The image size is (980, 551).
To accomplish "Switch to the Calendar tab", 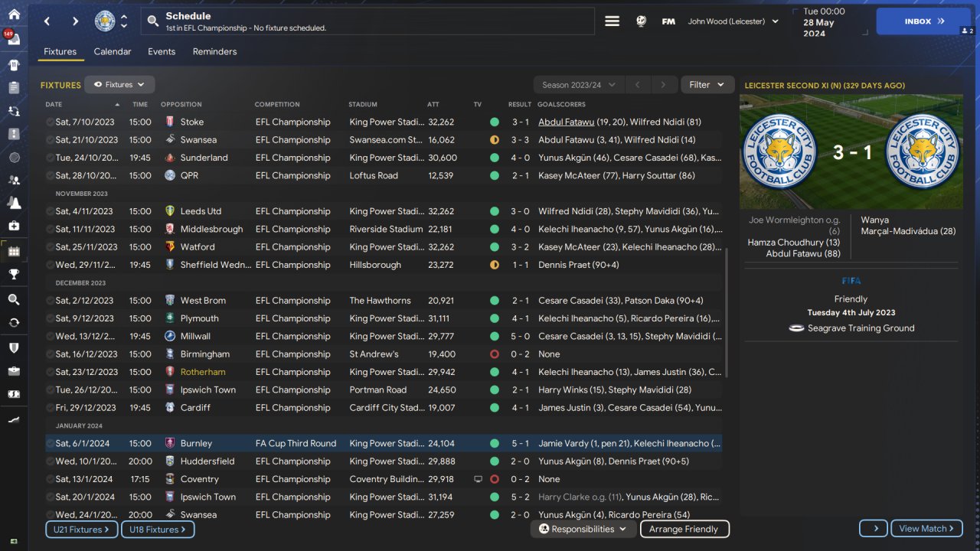I will click(113, 52).
